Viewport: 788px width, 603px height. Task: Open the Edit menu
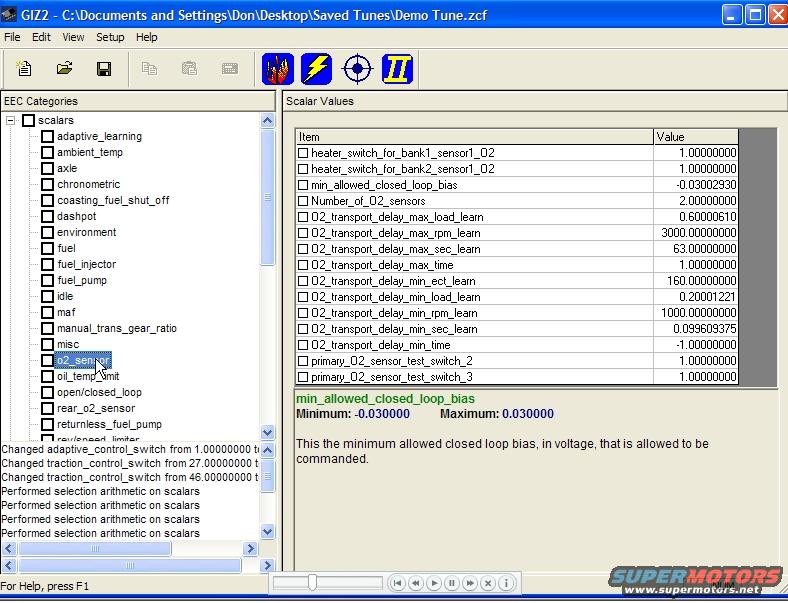[x=41, y=37]
